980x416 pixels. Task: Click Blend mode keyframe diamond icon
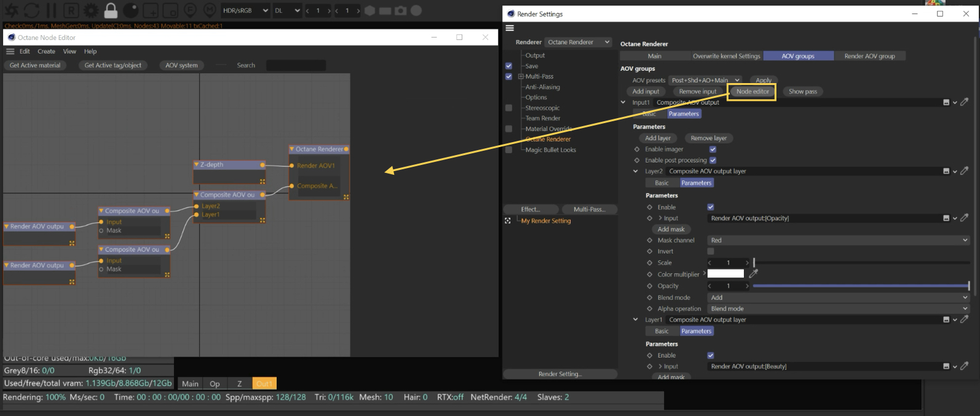[649, 298]
